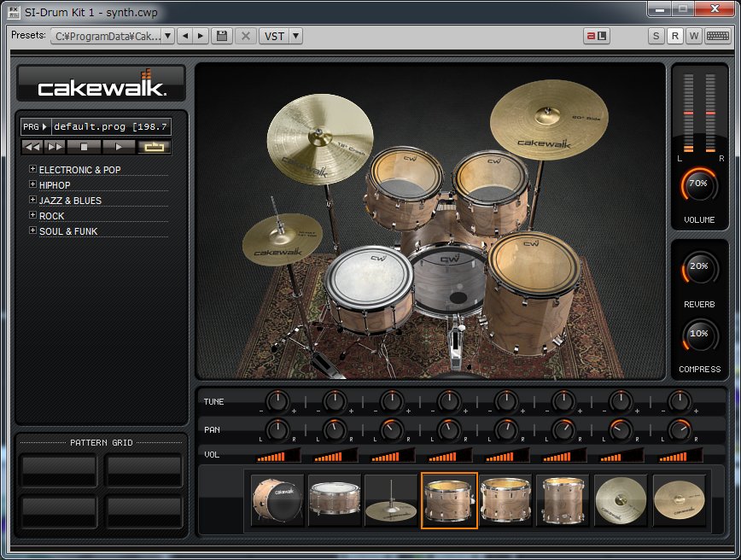Select the crash cymbal pad thumbnail

(621, 500)
